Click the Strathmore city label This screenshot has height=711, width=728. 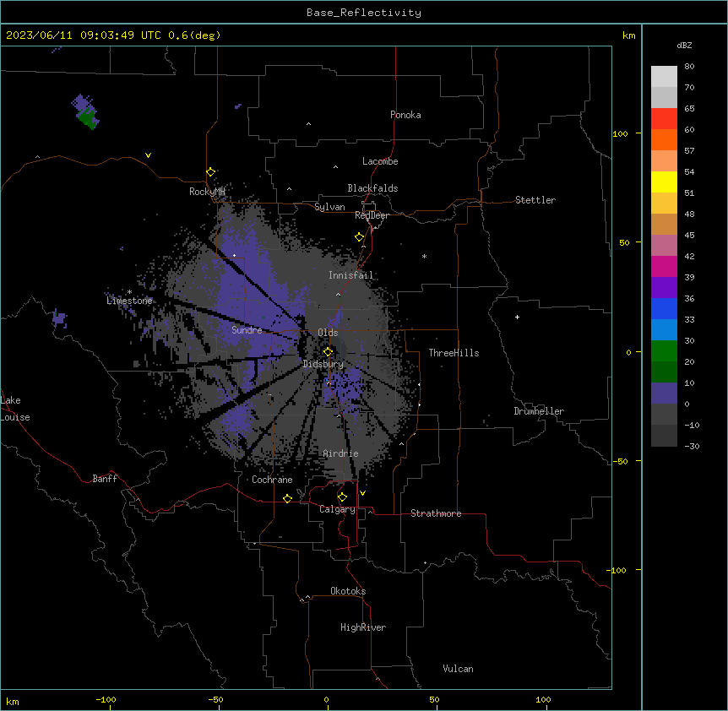pos(436,513)
